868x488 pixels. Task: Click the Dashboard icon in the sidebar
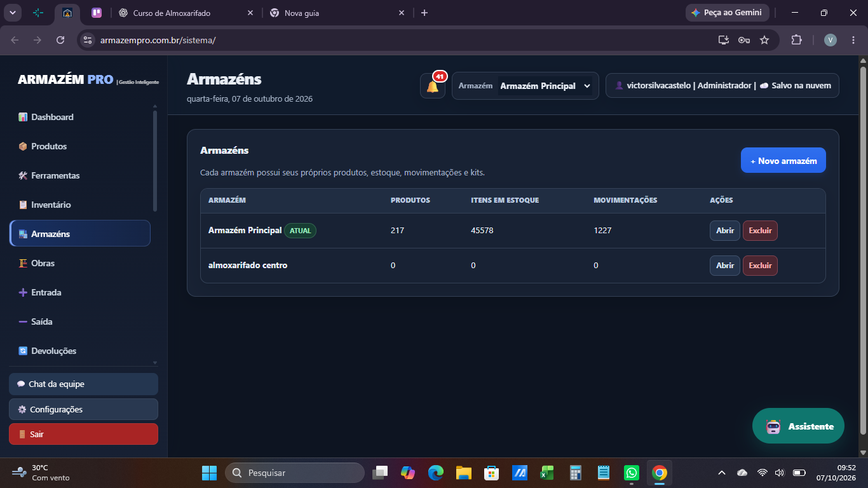click(23, 117)
